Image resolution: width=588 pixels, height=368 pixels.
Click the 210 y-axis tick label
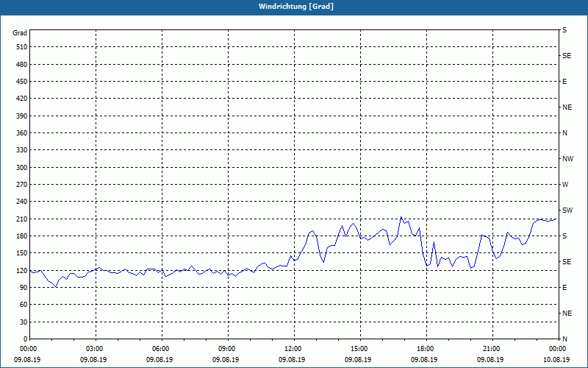click(22, 219)
